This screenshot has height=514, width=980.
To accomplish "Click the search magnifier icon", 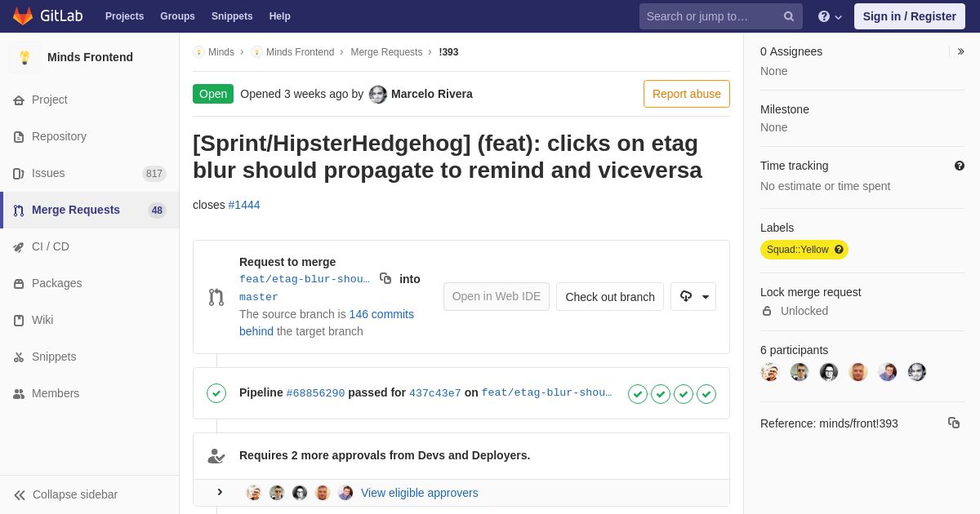I will [x=789, y=16].
